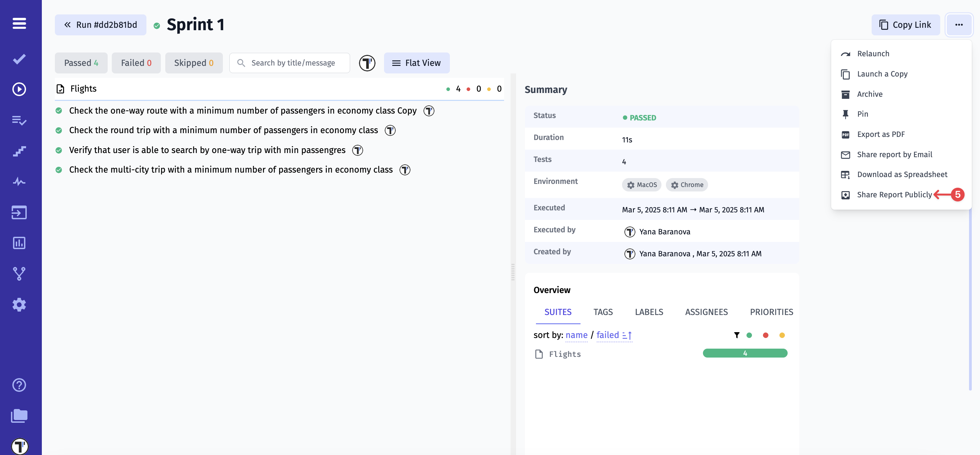This screenshot has height=455, width=980.
Task: Toggle the Failed 0 filter
Action: (136, 63)
